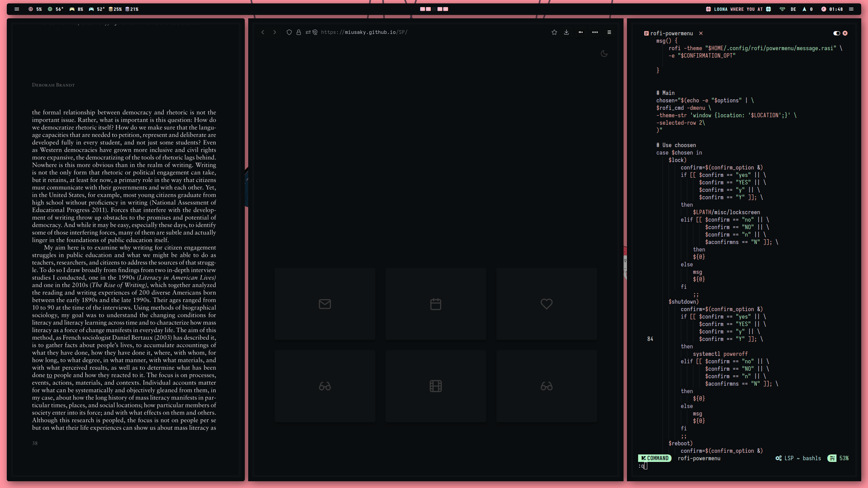Open the browser hamburger application menu
This screenshot has width=868, height=488.
tap(609, 32)
